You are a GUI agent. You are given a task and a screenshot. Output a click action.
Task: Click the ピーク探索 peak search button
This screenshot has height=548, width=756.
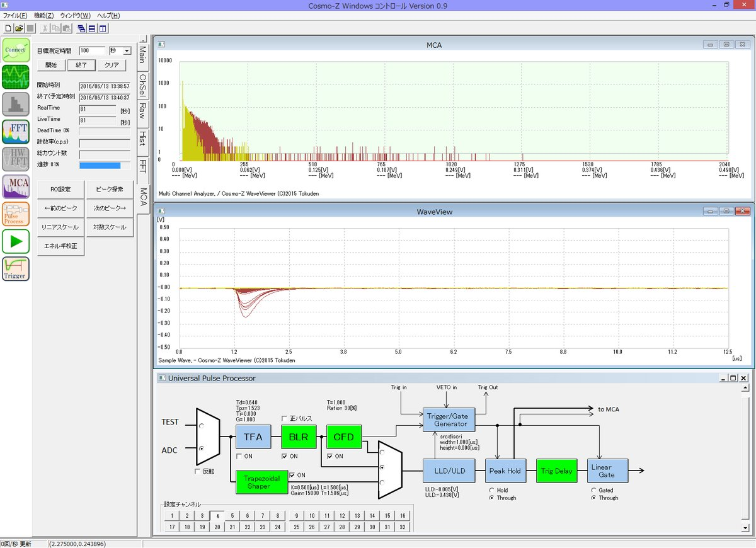tap(109, 189)
